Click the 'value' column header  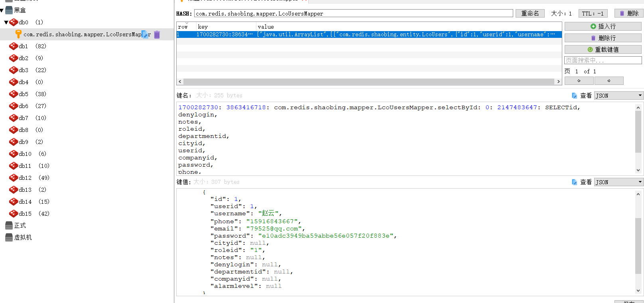[x=409, y=27]
